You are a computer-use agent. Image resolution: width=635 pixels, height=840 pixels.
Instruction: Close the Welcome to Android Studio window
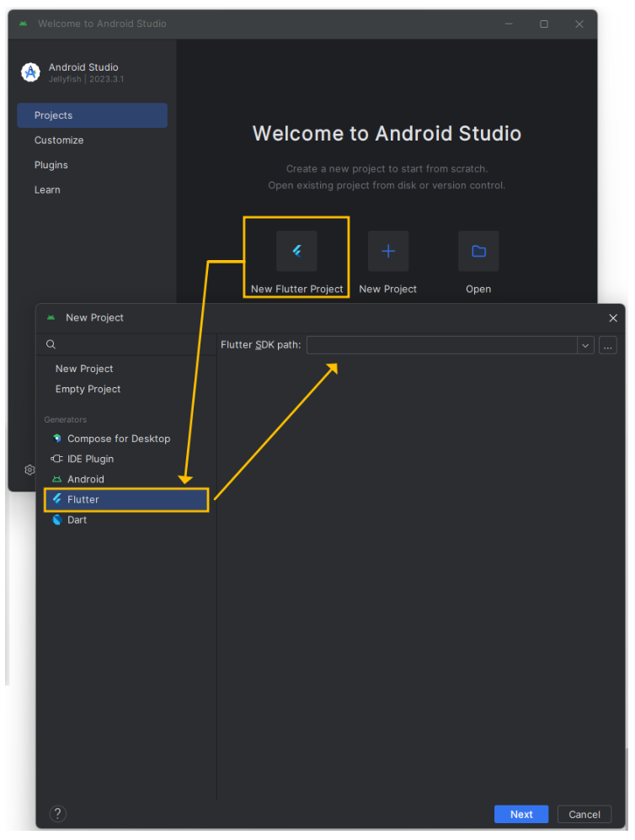click(579, 24)
